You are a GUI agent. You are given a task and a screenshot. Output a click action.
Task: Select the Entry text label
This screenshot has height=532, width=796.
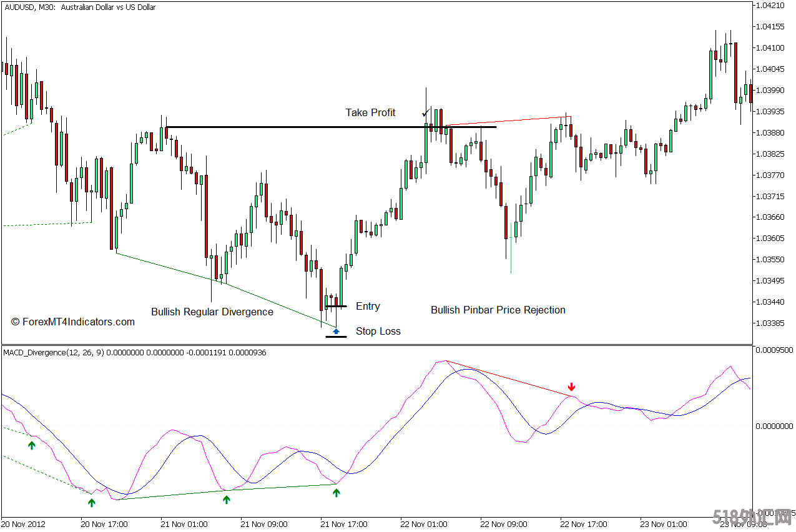368,306
